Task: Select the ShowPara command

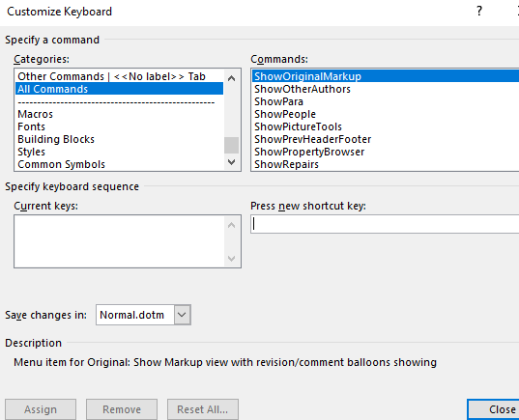Action: [386, 101]
